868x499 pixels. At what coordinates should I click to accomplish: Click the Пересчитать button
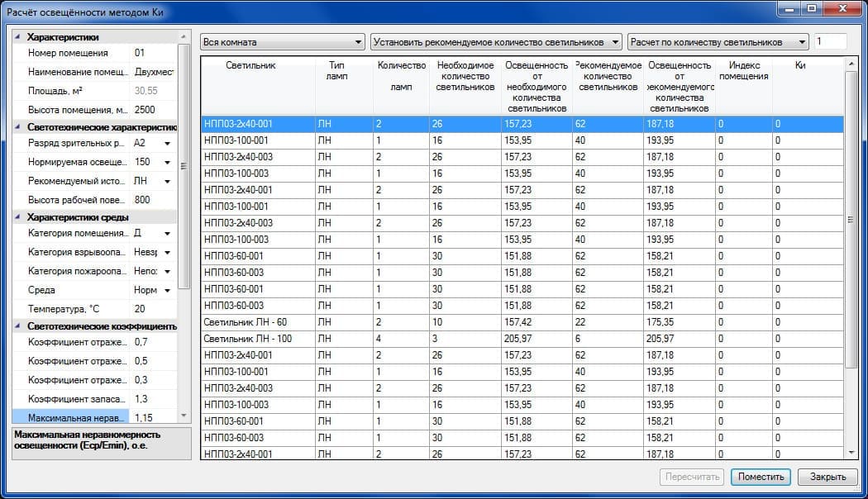[x=692, y=477]
